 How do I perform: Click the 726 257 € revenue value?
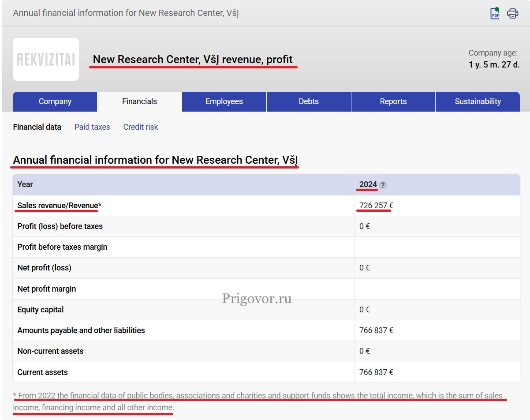376,206
